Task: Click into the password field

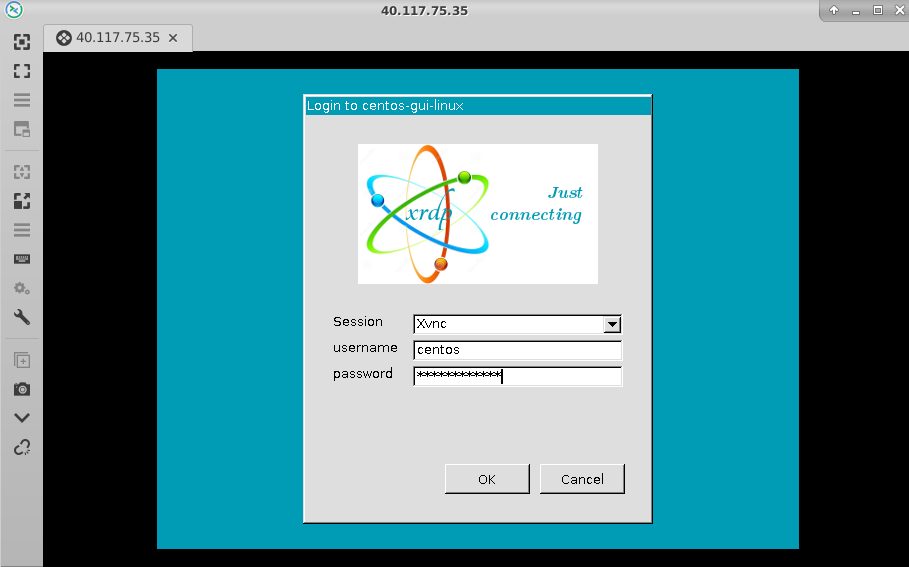Action: [x=517, y=376]
